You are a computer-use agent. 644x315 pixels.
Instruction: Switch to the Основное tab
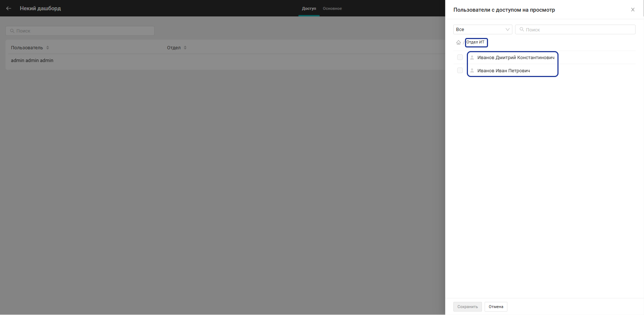pos(332,8)
